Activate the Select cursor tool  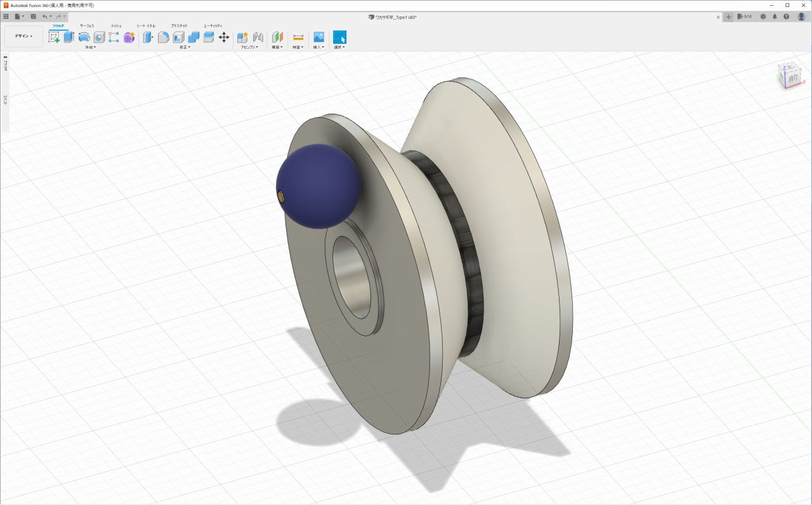tap(339, 37)
